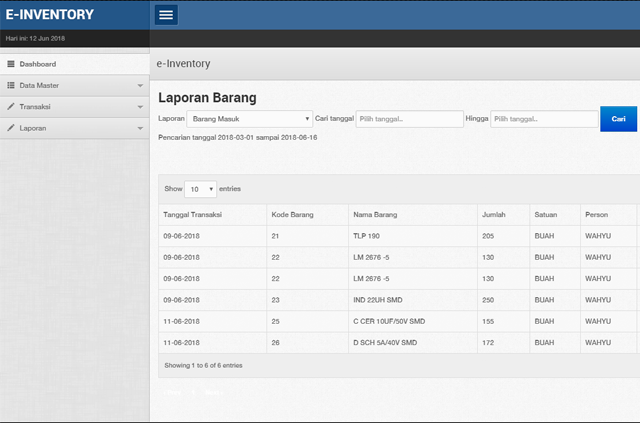Image resolution: width=640 pixels, height=423 pixels.
Task: Click the Transaksi pencil icon
Action: click(11, 107)
